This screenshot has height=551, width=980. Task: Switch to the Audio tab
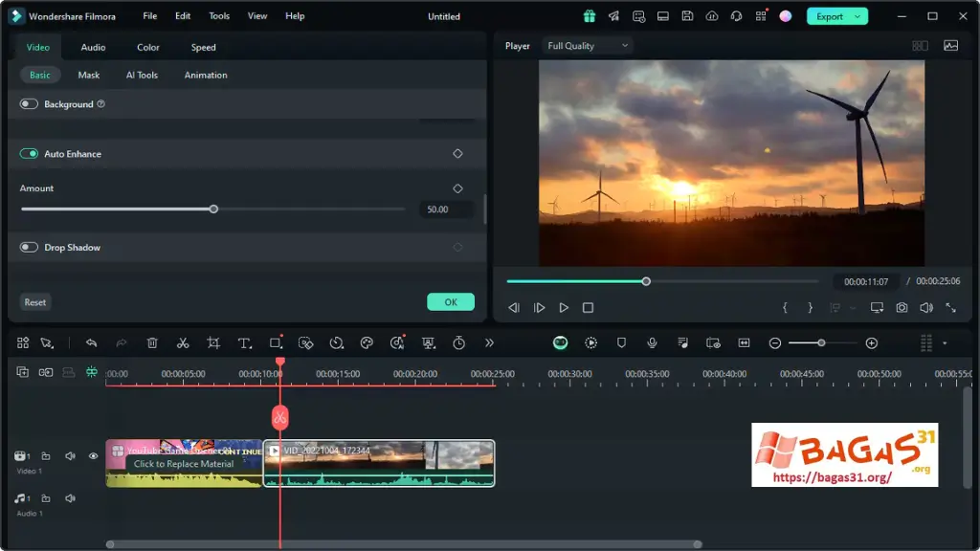click(x=93, y=46)
